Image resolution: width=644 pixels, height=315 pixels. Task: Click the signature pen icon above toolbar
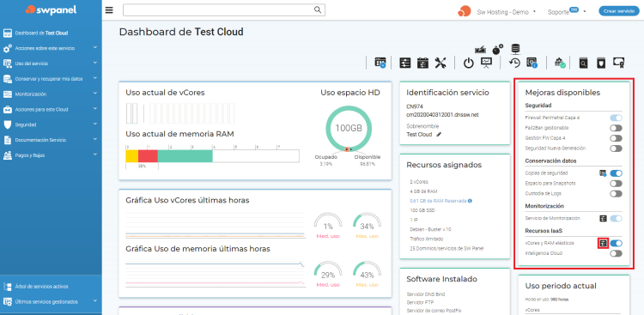[x=480, y=50]
